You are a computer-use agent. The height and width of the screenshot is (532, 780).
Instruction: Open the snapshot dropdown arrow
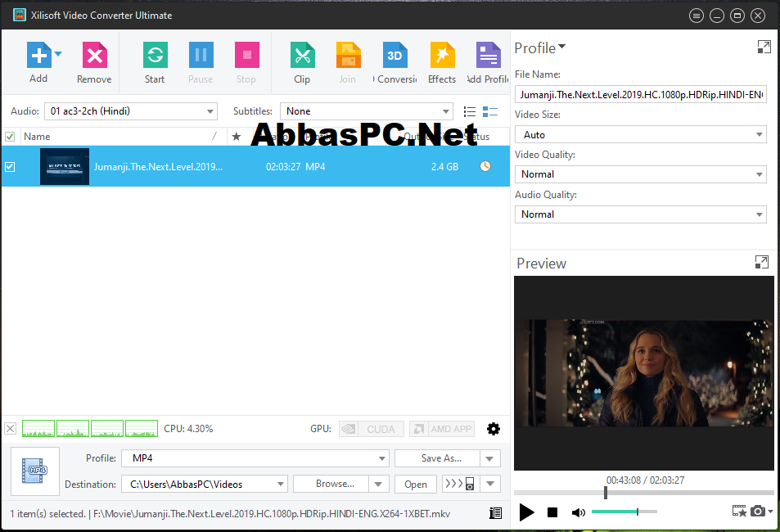coord(770,511)
